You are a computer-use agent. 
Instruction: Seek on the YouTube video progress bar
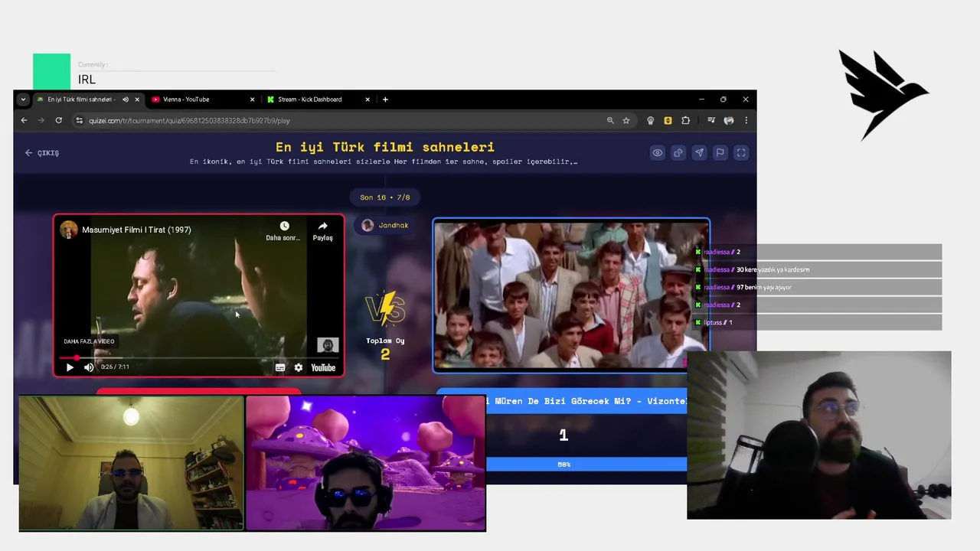pos(199,357)
